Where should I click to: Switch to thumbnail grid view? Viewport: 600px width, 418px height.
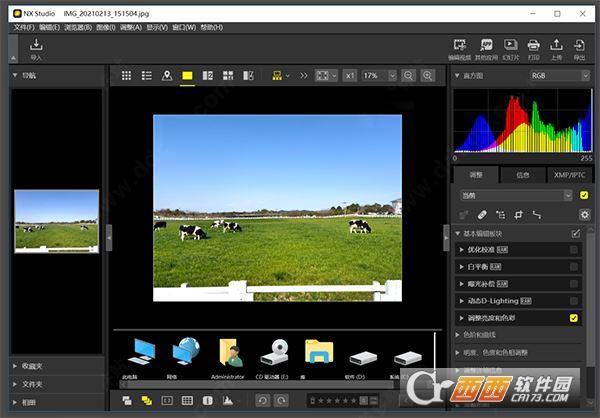[126, 75]
